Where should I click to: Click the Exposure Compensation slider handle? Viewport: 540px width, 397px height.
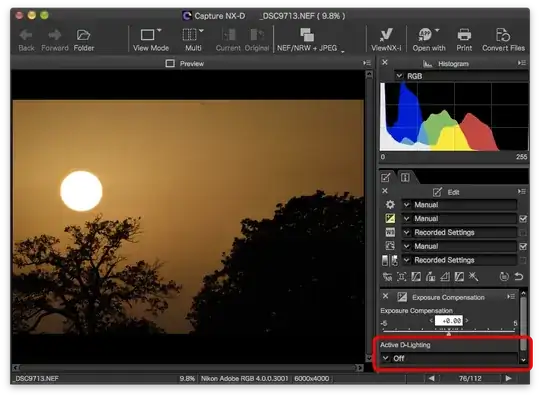point(449,333)
